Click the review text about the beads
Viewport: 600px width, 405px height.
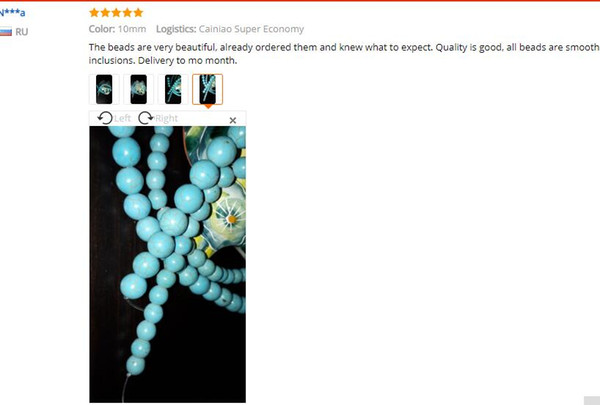point(344,54)
